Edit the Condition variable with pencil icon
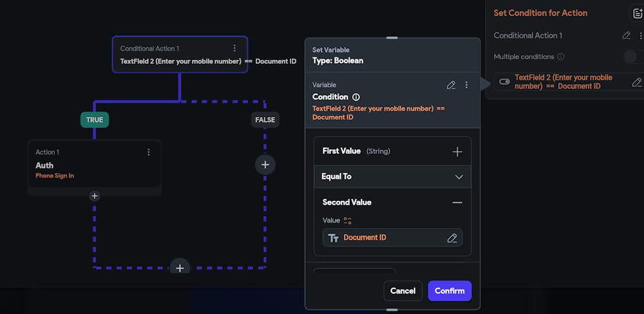This screenshot has width=644, height=314. [x=451, y=85]
